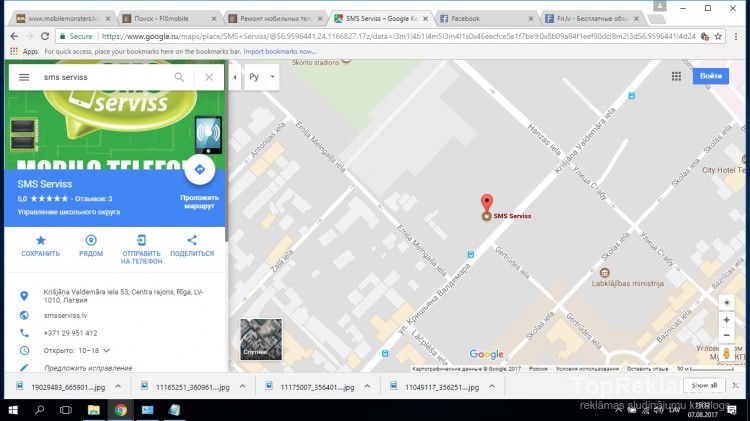
Task: Share the place via Поделиться icon
Action: tap(192, 241)
